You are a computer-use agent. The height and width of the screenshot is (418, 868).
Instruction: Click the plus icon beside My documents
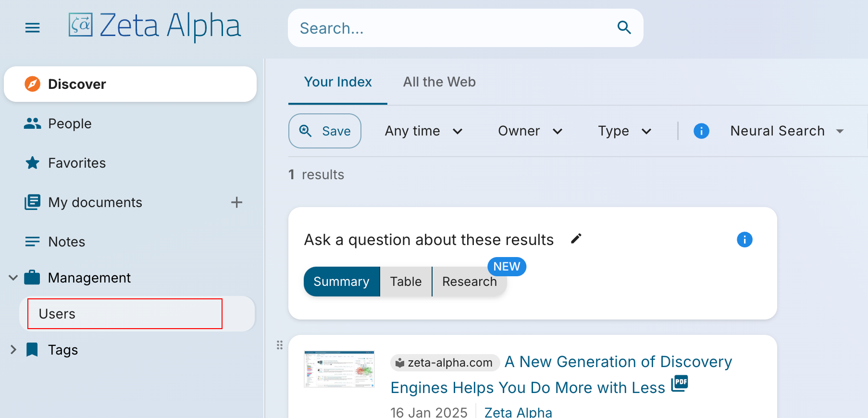click(x=236, y=202)
